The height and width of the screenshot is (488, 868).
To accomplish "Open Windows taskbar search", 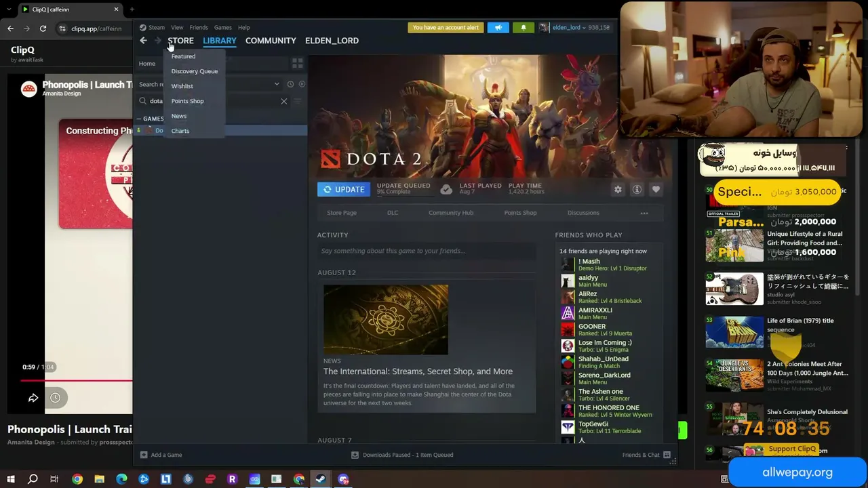I will coord(33,479).
